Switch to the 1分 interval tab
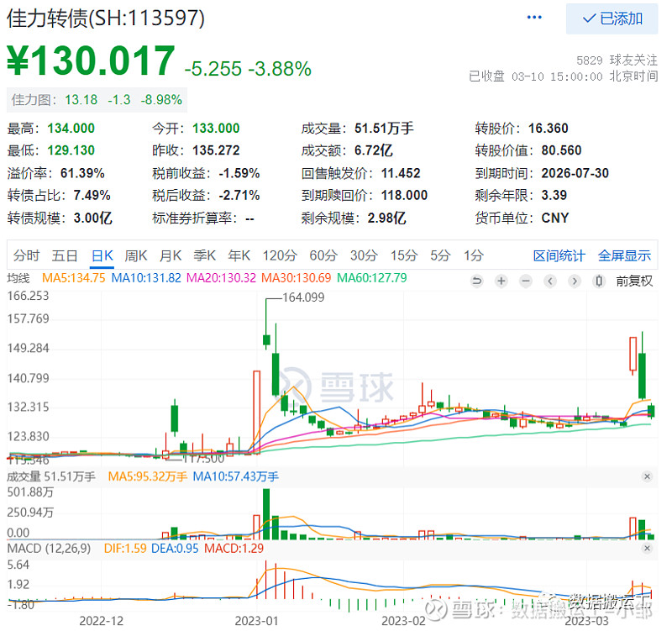This screenshot has width=672, height=631. click(474, 256)
